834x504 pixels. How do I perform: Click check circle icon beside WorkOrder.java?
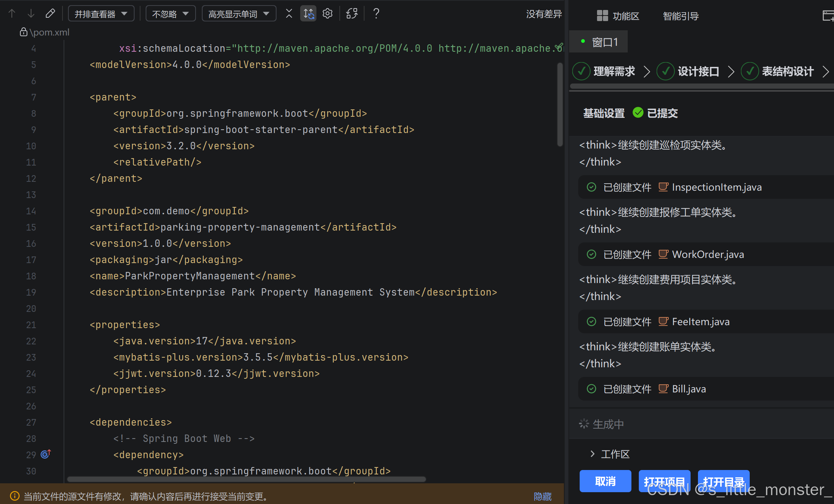(591, 254)
